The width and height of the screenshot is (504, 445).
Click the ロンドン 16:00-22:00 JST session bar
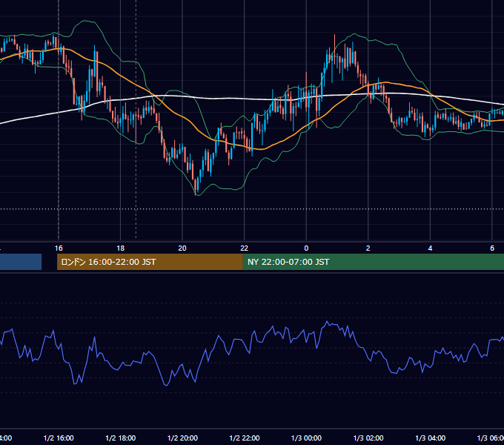(x=150, y=262)
